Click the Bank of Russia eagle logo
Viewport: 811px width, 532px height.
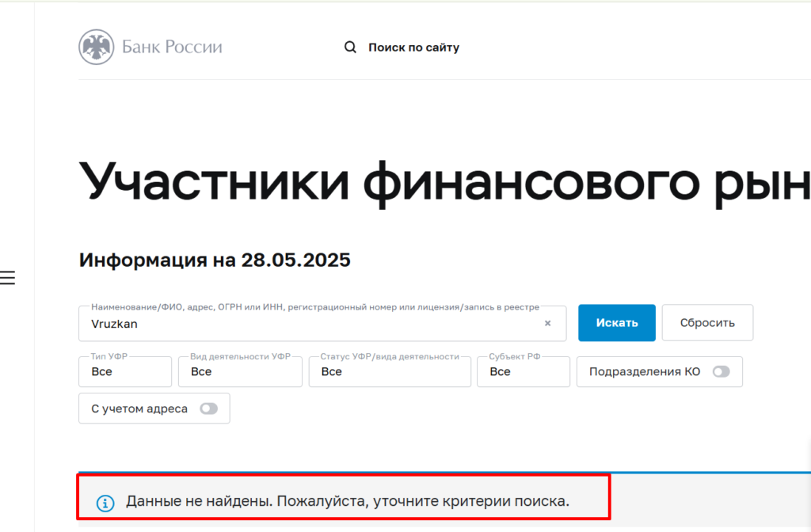[96, 47]
